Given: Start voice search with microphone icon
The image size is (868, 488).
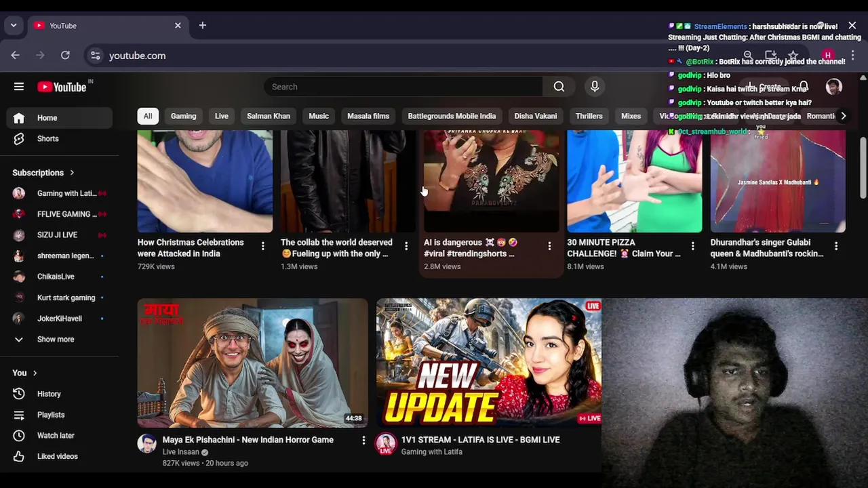Looking at the screenshot, I should (595, 87).
